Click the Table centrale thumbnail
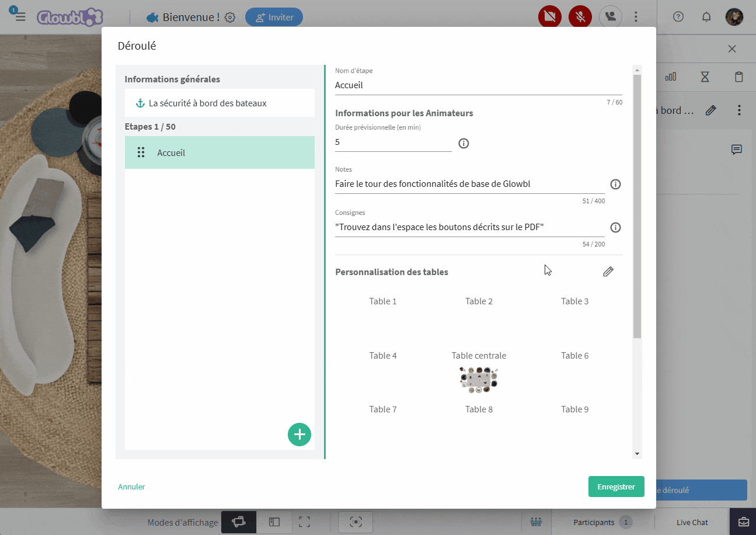This screenshot has height=535, width=756. [479, 379]
